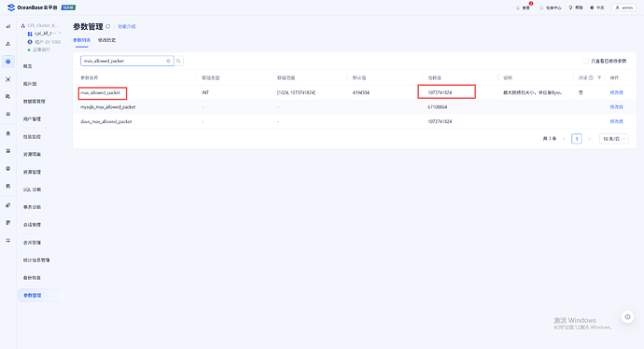
Task: Open 事务诊断 in the tenant menu
Action: coord(32,207)
